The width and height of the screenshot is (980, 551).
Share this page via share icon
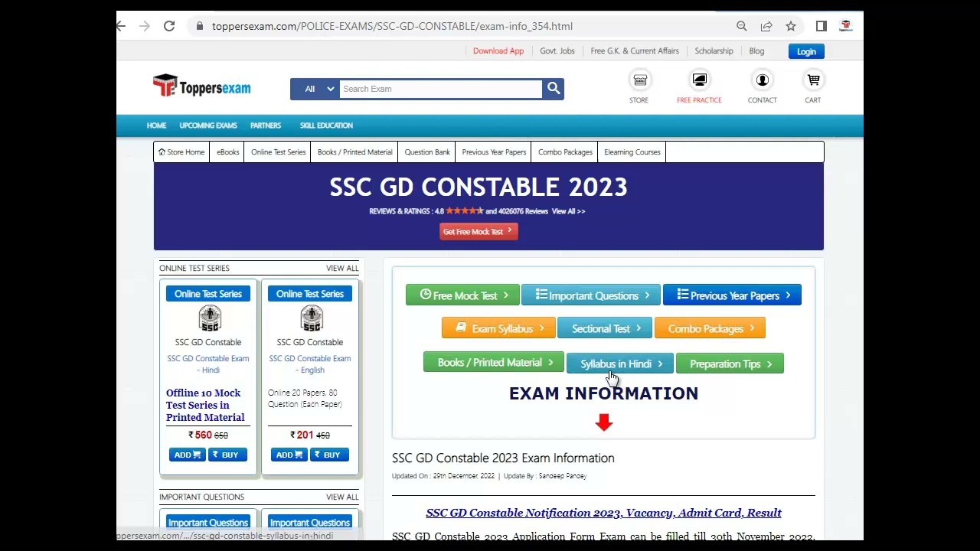pos(766,26)
